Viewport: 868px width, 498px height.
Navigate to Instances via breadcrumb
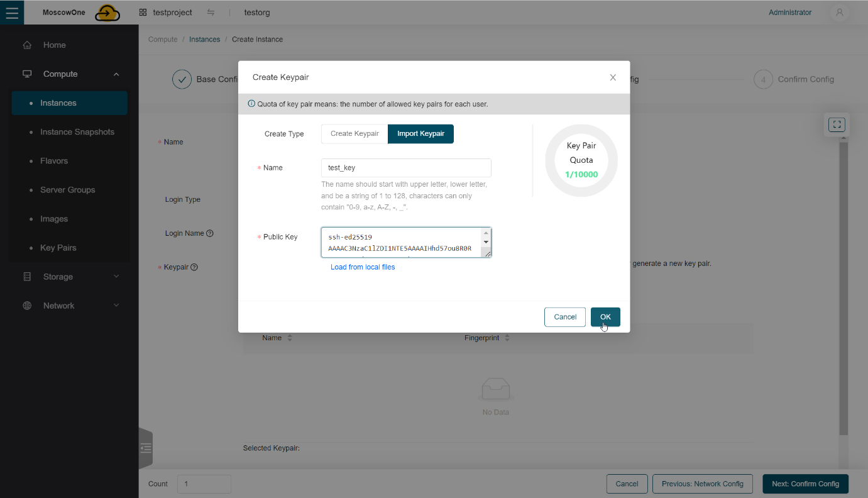tap(204, 39)
